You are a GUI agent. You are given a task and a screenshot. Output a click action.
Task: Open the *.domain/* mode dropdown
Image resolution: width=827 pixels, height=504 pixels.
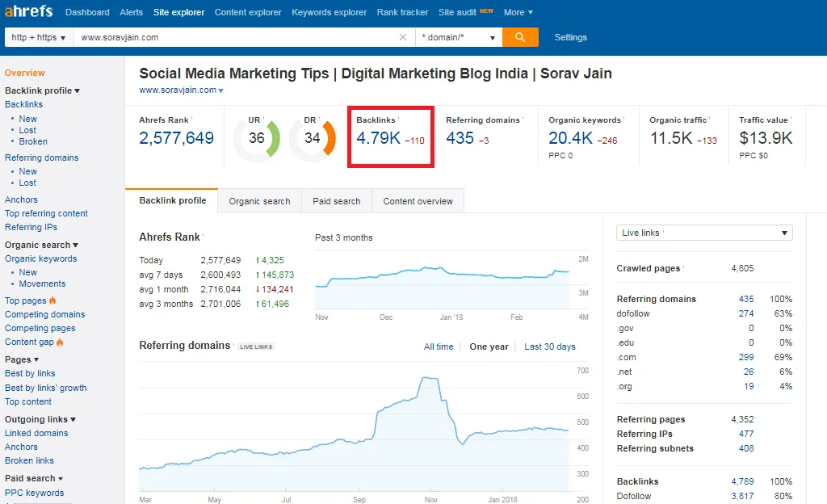(459, 37)
